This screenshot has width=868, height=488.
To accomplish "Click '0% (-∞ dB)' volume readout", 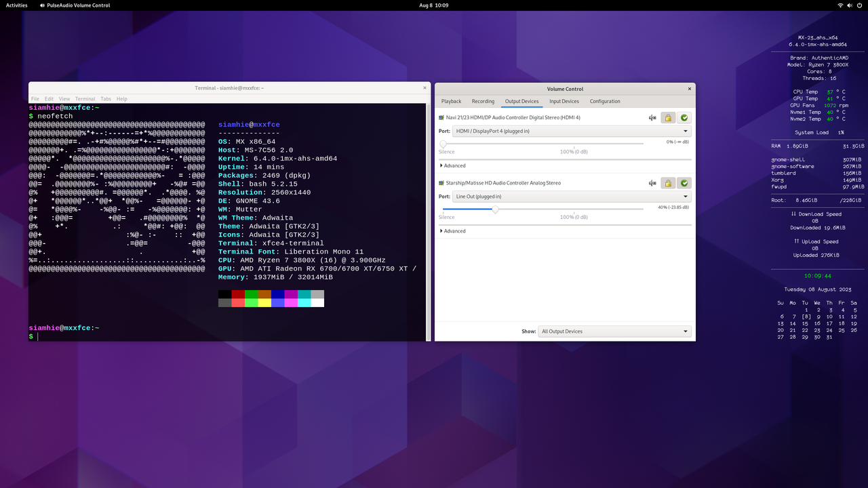I will tap(677, 142).
